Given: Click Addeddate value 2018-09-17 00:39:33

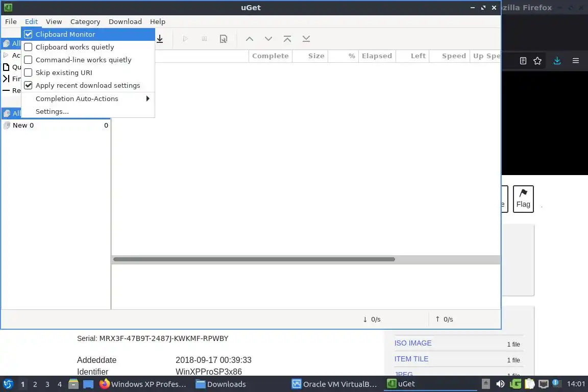Looking at the screenshot, I should pyautogui.click(x=213, y=360).
